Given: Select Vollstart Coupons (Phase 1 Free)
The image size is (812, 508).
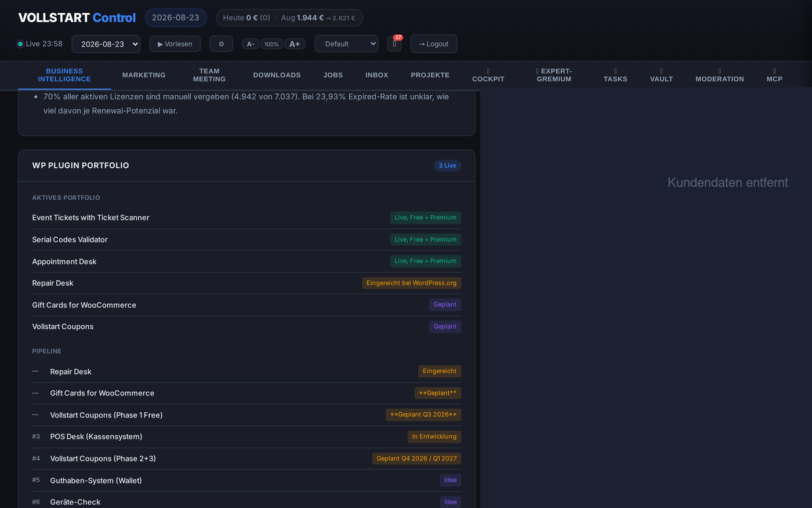Looking at the screenshot, I should click(246, 415).
